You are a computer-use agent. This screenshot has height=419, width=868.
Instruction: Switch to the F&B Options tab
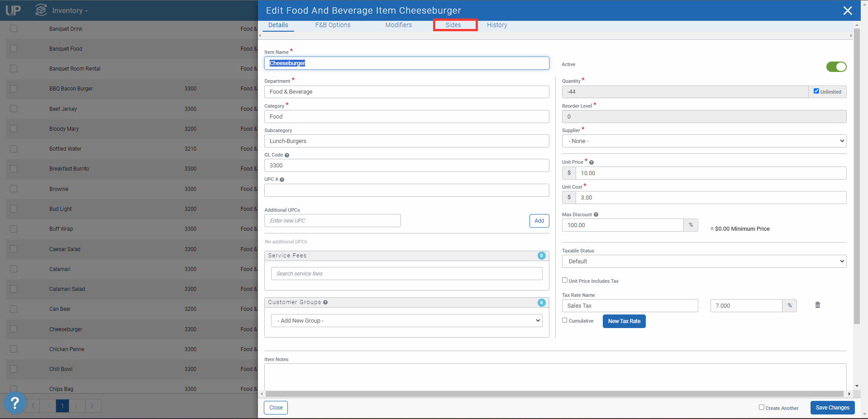[x=333, y=25]
